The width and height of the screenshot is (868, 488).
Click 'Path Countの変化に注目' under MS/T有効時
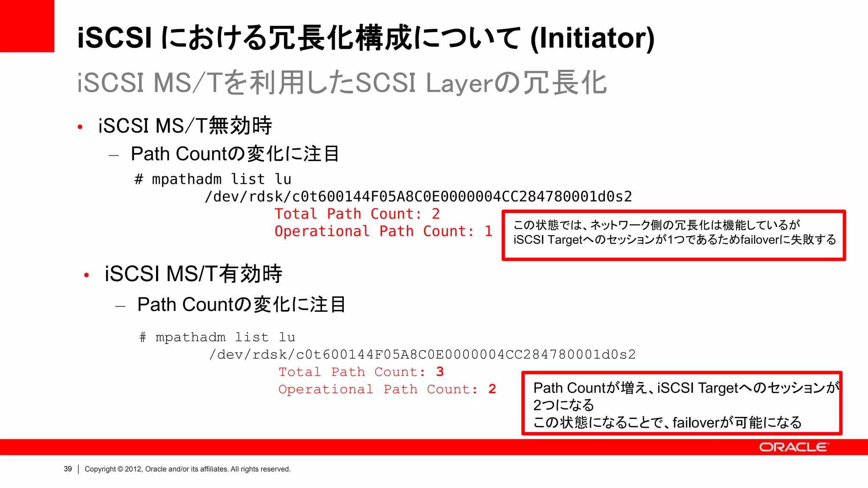pyautogui.click(x=242, y=305)
